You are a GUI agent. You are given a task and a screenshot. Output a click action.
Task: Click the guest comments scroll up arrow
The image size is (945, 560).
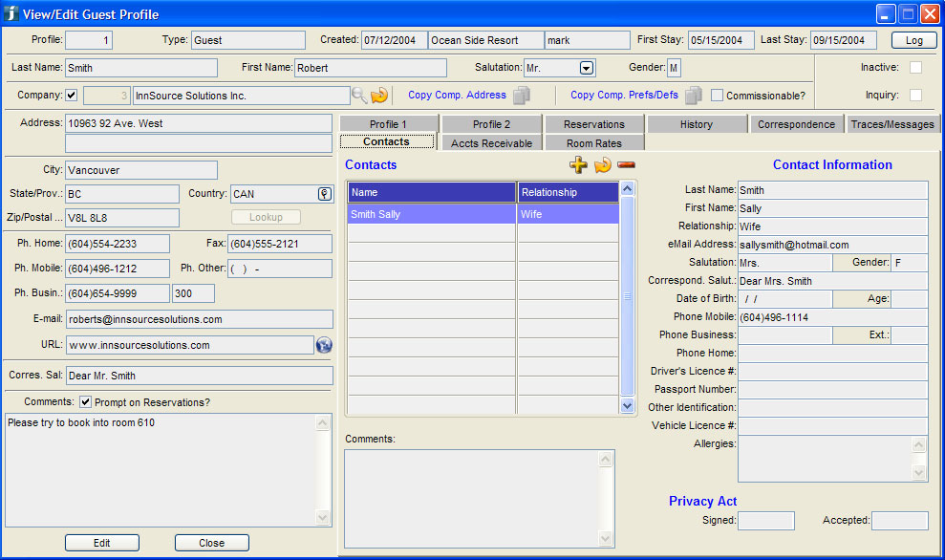pos(322,422)
